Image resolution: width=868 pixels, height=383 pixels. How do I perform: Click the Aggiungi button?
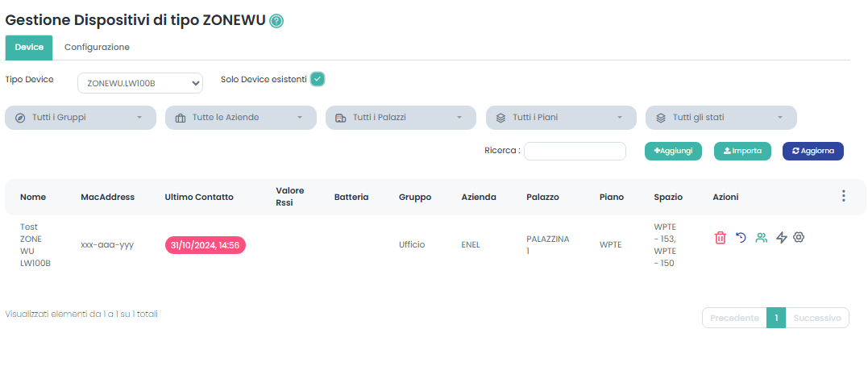pos(673,151)
